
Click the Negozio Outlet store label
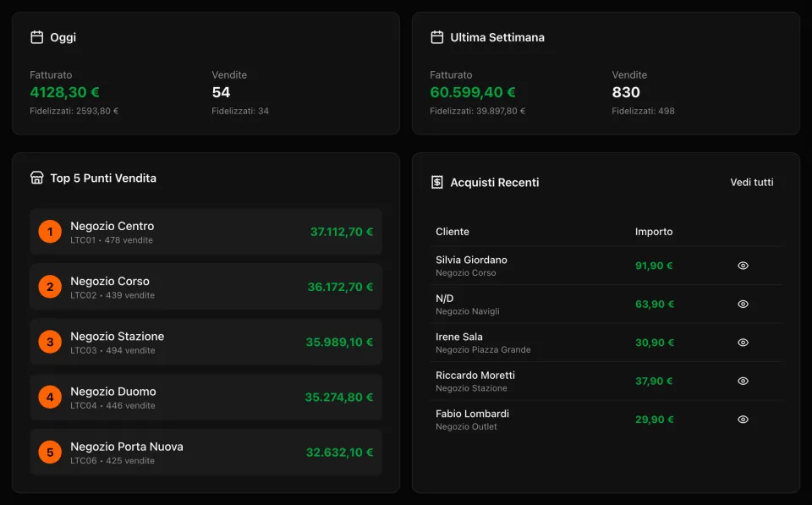point(466,427)
